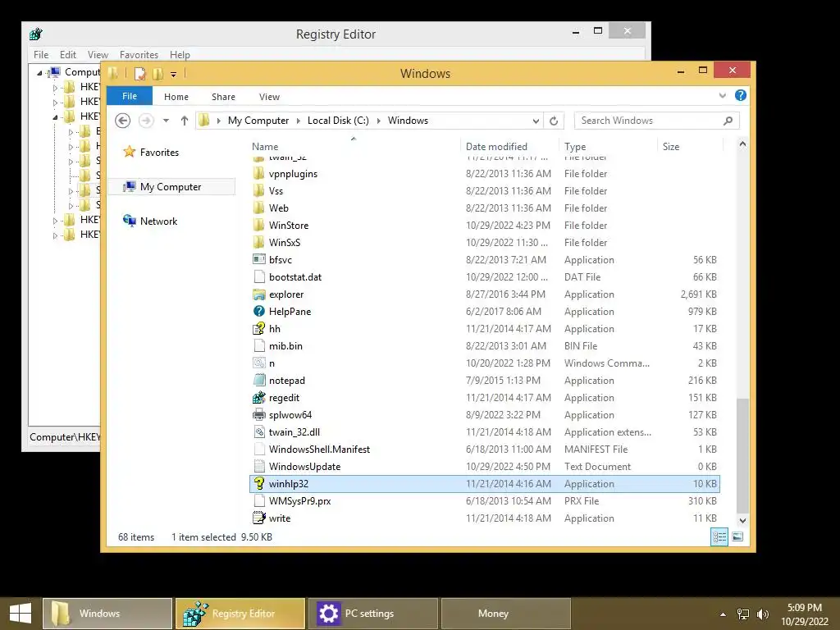Select the bootstat.dat file
The height and width of the screenshot is (630, 840).
pyautogui.click(x=485, y=277)
